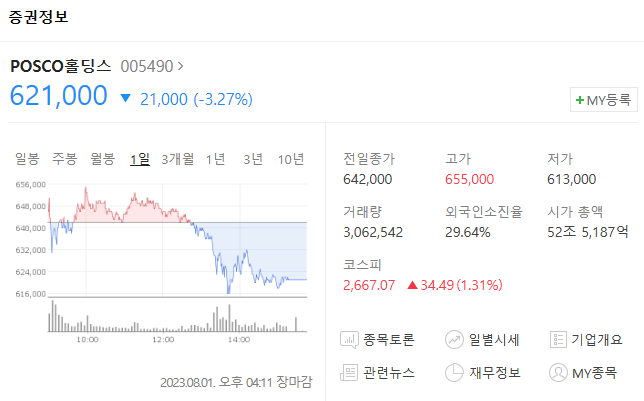Click the MY종목 person icon
The image size is (644, 401).
click(559, 373)
